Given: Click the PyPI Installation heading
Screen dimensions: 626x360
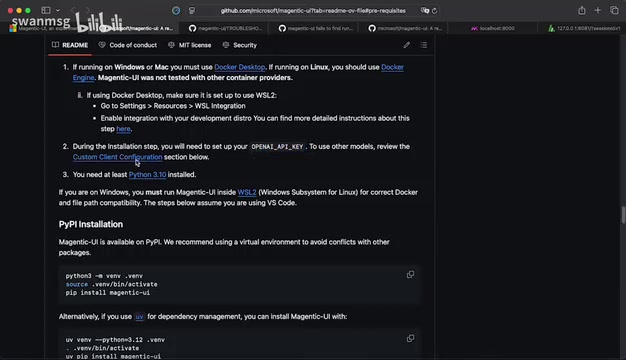Looking at the screenshot, I should 91,224.
